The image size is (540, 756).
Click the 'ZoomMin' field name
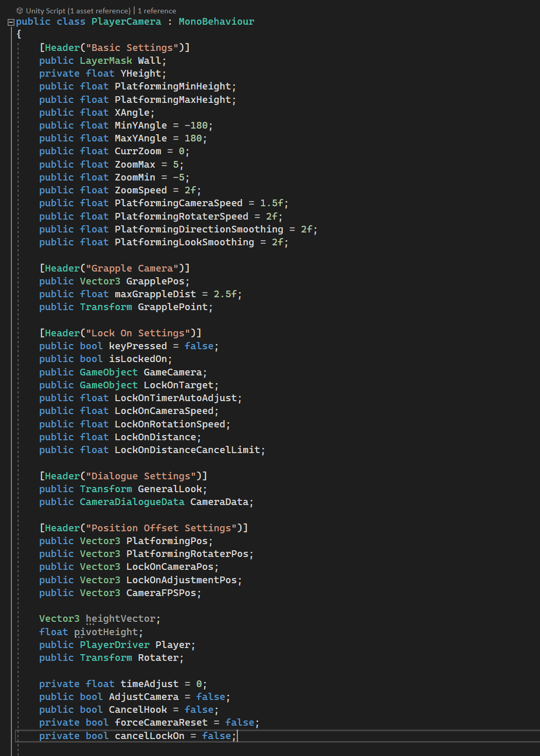(x=135, y=177)
